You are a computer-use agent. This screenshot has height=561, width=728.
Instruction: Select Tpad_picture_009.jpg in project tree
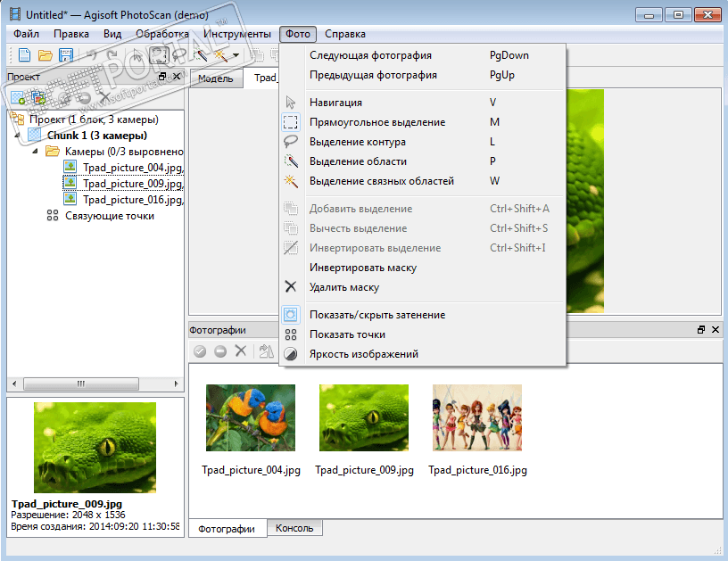123,184
